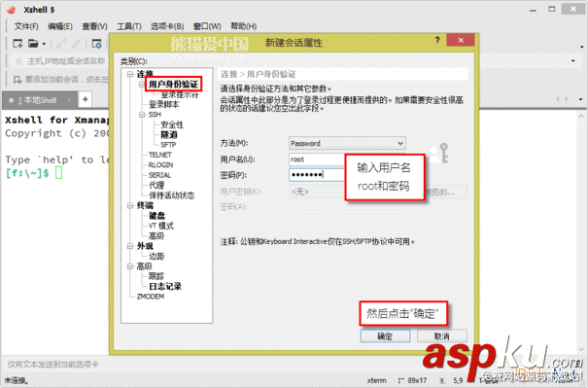
Task: Select SSH in the category tree
Action: [x=155, y=115]
